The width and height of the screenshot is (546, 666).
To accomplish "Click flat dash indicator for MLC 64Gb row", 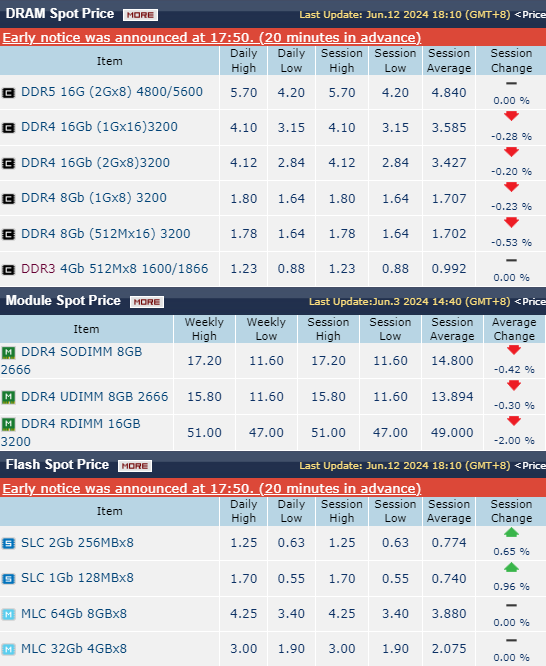I will [511, 605].
